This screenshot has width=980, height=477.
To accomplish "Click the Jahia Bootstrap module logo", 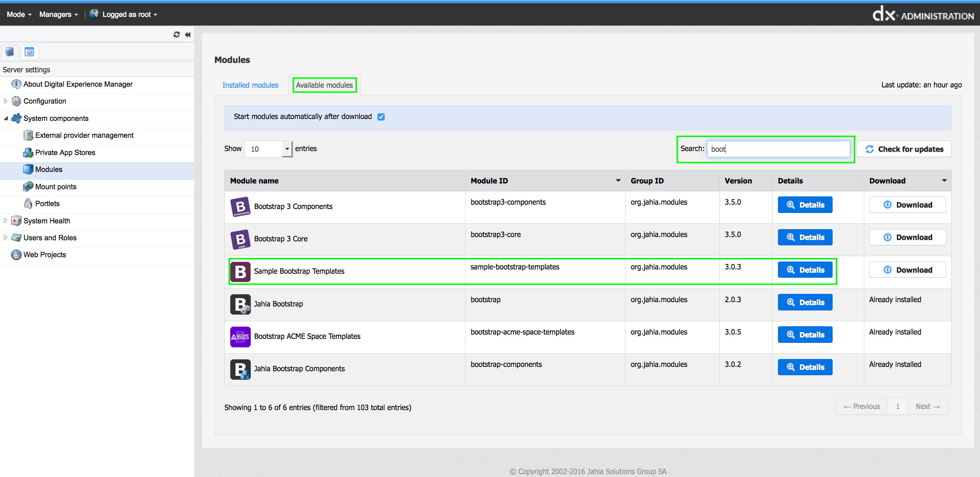I will coord(241,304).
